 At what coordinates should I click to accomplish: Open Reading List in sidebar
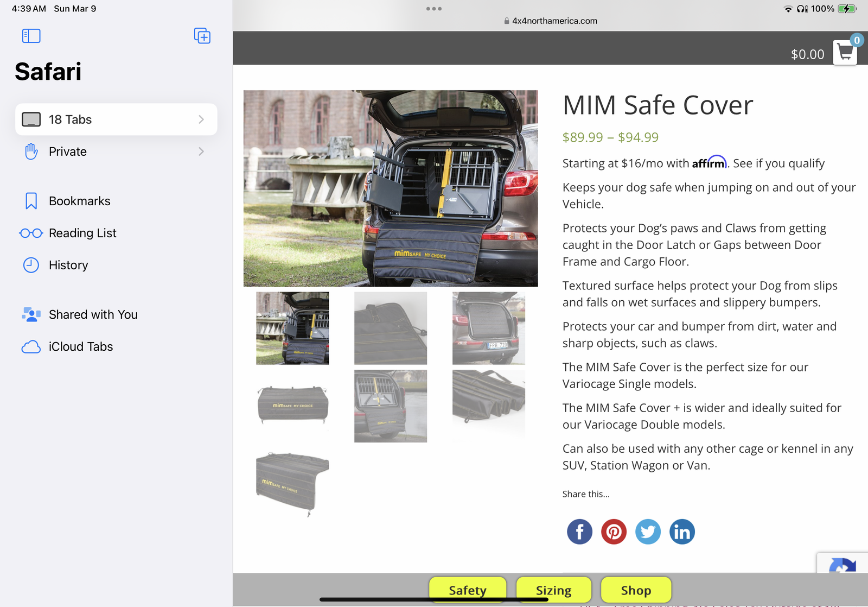[x=116, y=233]
